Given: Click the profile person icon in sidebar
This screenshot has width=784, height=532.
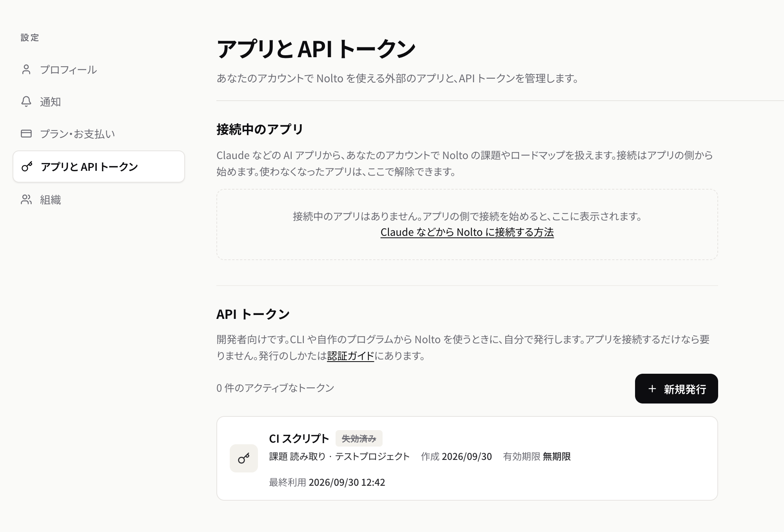Looking at the screenshot, I should (x=26, y=70).
